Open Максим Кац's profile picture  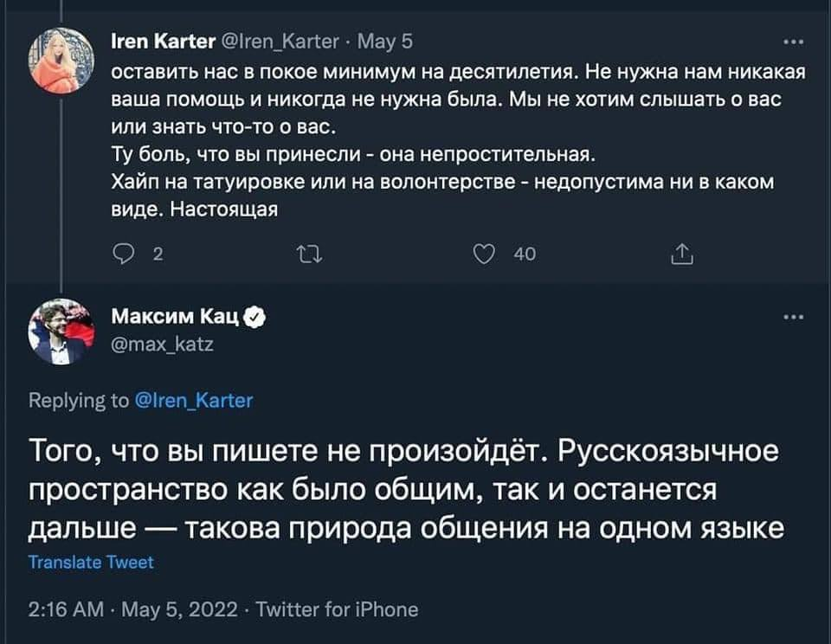[x=61, y=333]
